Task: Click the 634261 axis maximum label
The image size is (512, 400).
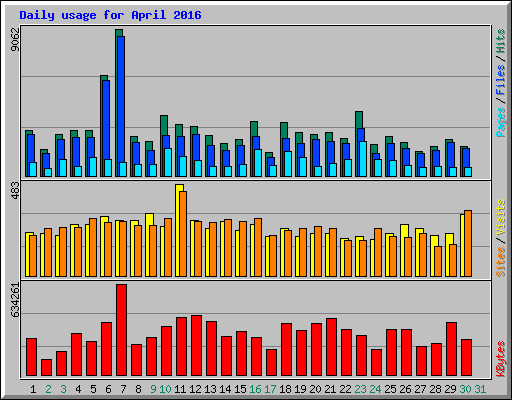Action: (x=15, y=299)
